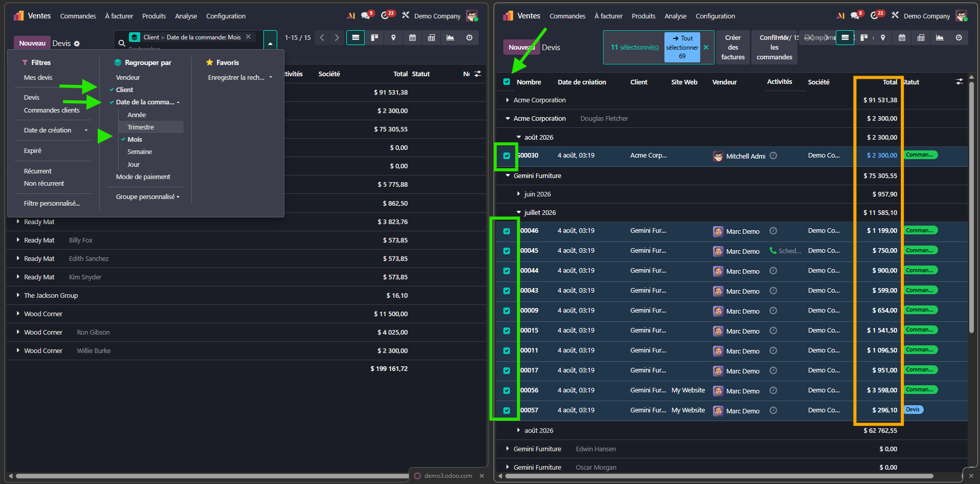Switch to calendar view in right window
The image size is (980, 484).
click(902, 37)
